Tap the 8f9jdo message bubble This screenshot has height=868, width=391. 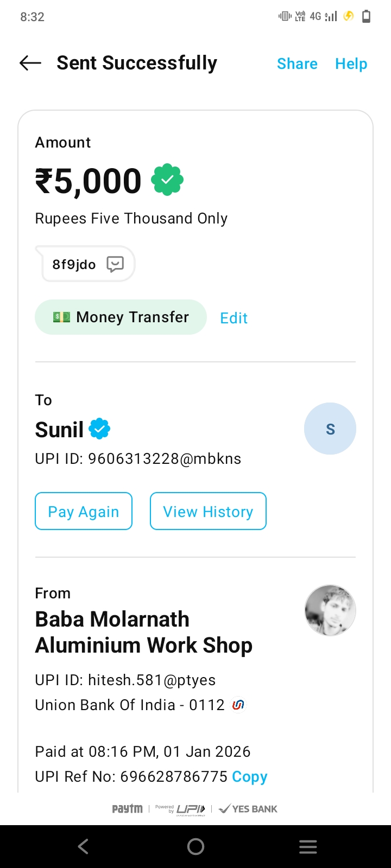(x=74, y=264)
